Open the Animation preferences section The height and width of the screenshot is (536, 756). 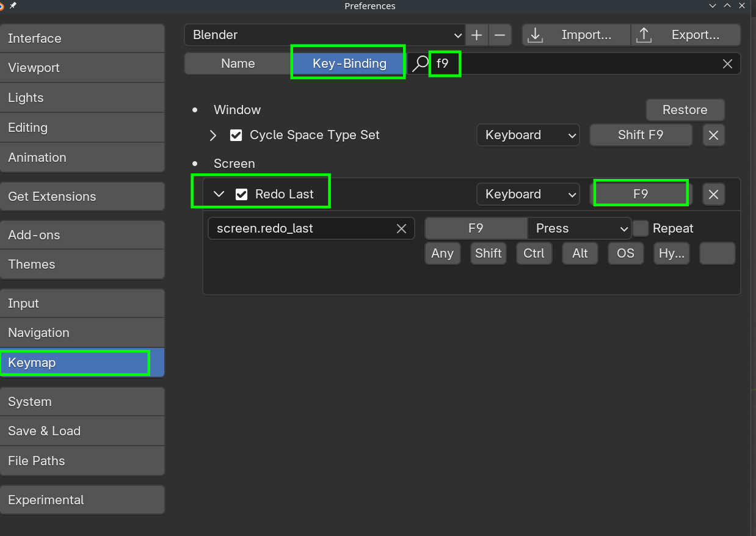pos(82,158)
